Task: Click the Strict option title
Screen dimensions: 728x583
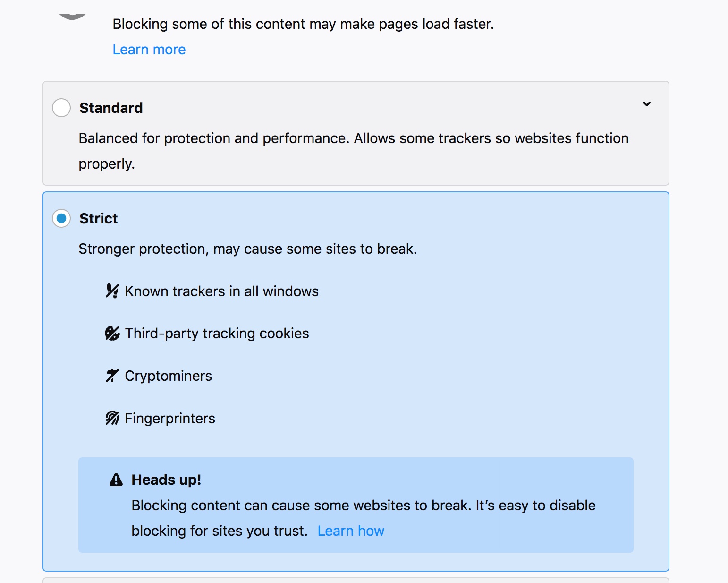Action: 98,218
